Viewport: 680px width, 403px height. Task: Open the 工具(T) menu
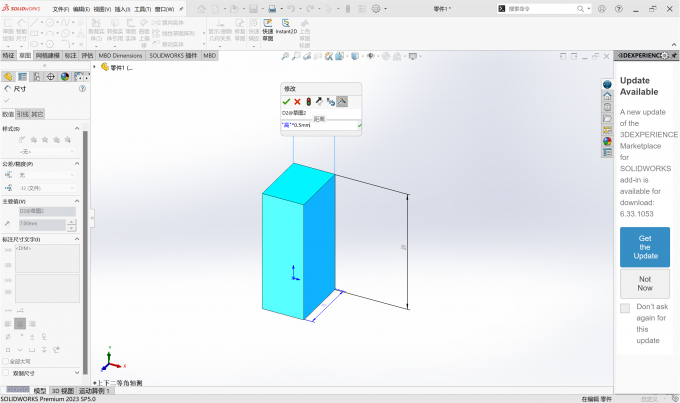tap(143, 9)
